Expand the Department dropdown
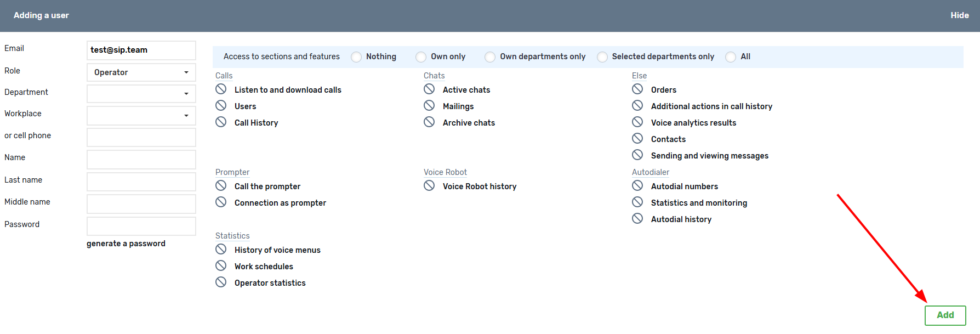 (141, 94)
